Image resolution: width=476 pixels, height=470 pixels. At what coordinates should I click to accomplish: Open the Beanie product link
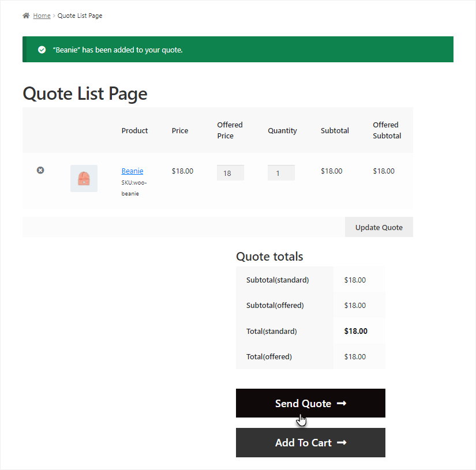point(132,171)
